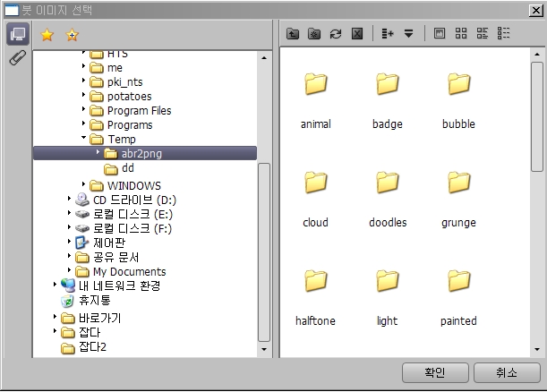Select the Temp folder in tree

click(113, 139)
